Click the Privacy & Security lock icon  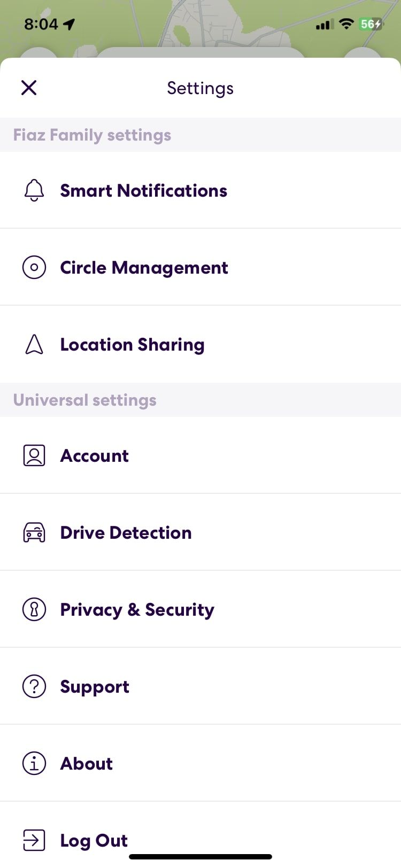34,609
